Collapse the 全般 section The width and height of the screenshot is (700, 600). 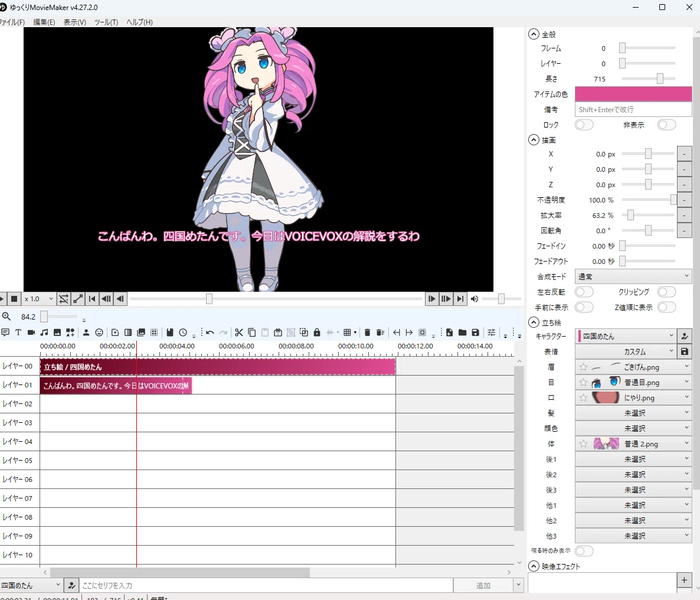click(534, 34)
